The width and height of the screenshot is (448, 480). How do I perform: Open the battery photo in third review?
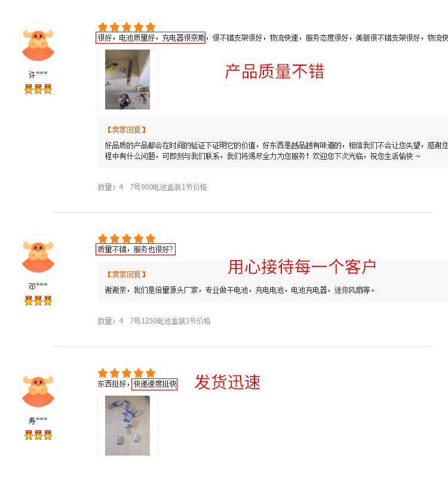tap(127, 426)
